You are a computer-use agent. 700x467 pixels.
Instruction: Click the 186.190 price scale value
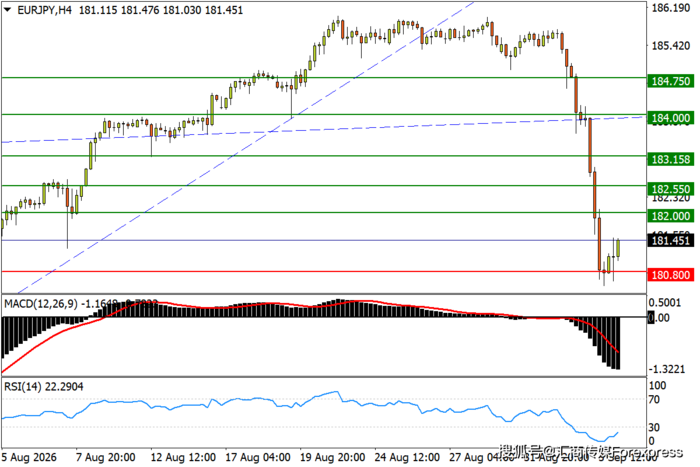[x=671, y=8]
